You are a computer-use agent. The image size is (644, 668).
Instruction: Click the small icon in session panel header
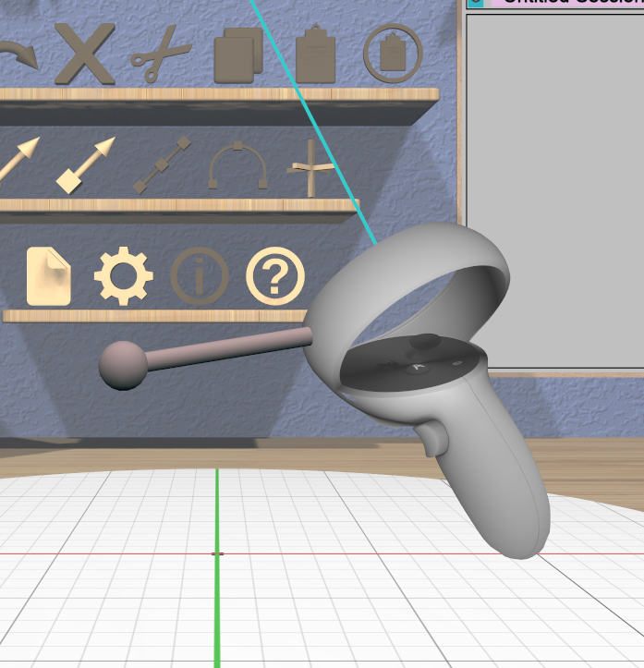(476, 4)
